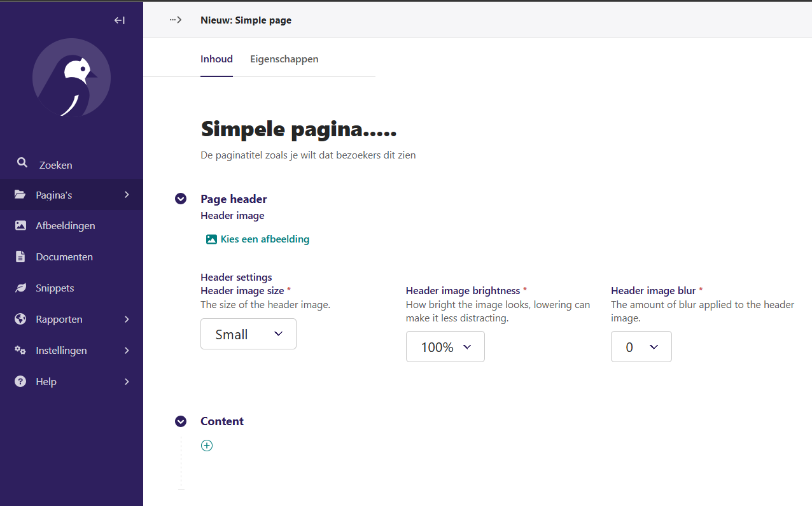Collapse the Content section chevron
The width and height of the screenshot is (812, 506).
[181, 421]
